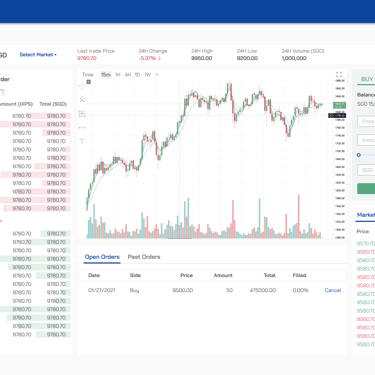This screenshot has height=375, width=375.
Task: Click the Side column header in orders table
Action: (x=135, y=275)
